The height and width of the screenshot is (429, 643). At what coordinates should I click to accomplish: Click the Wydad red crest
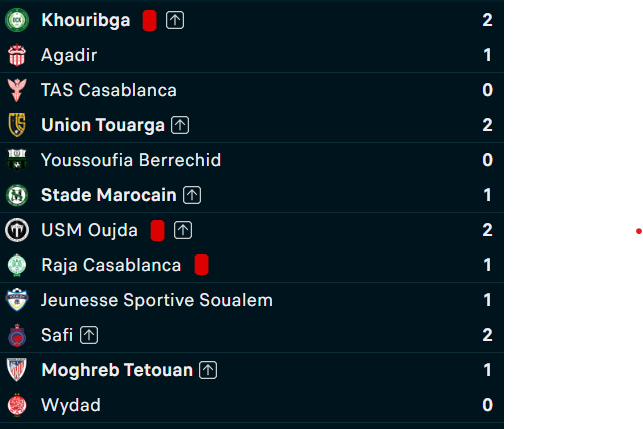17,405
